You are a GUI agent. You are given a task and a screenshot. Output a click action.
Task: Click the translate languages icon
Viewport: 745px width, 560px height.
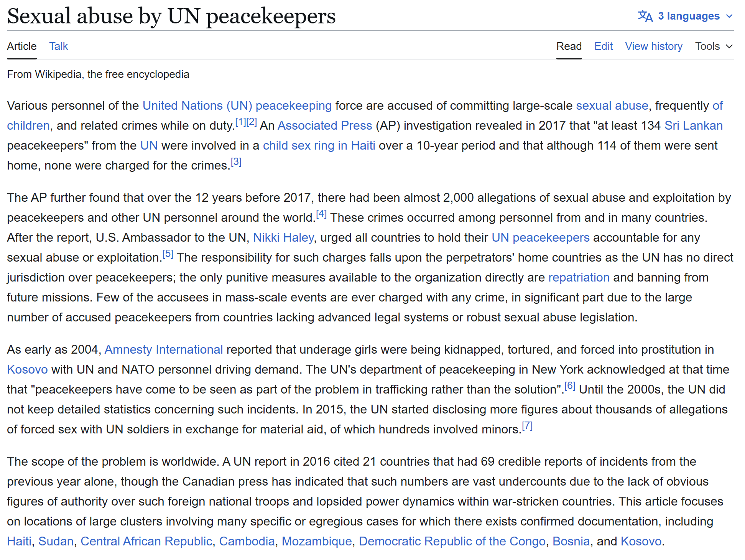point(645,16)
